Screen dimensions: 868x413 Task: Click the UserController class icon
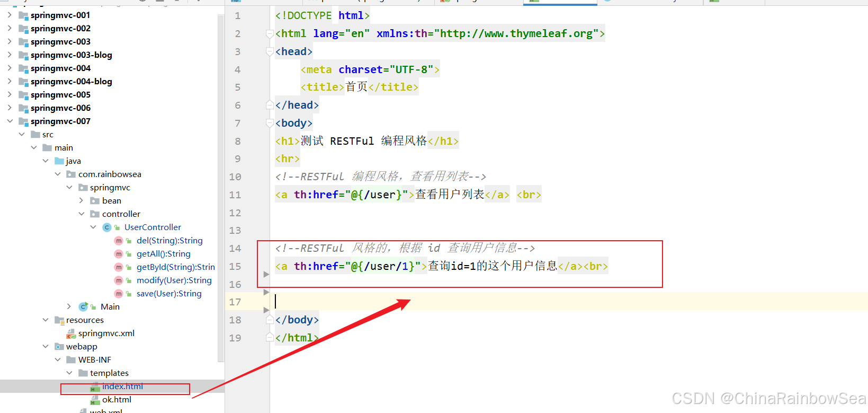pyautogui.click(x=107, y=227)
